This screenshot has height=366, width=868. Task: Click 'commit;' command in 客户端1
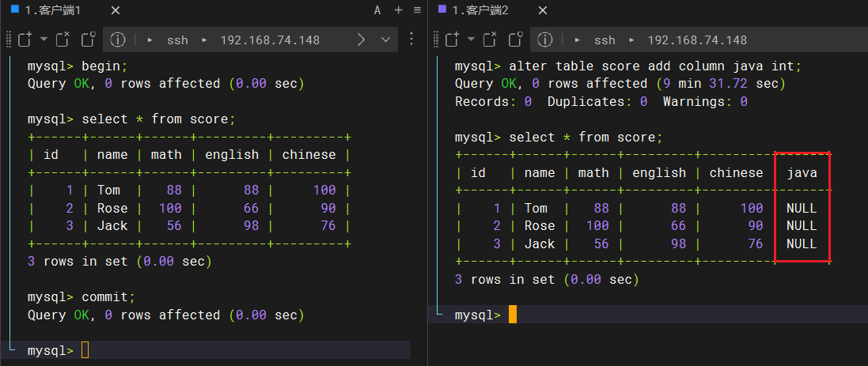(108, 297)
